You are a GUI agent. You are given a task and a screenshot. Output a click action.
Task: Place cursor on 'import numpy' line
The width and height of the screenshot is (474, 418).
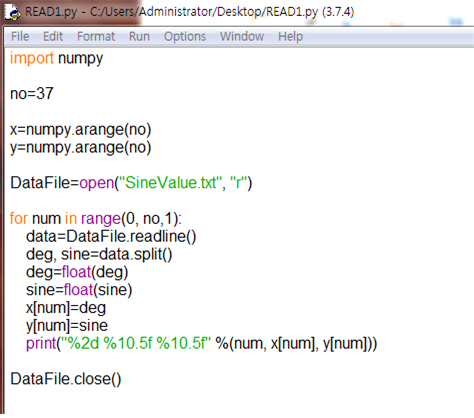(56, 58)
